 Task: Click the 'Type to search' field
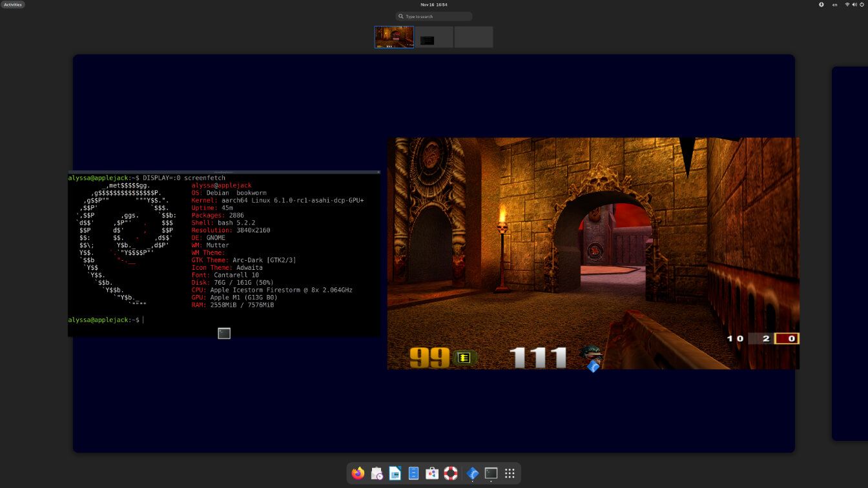point(434,16)
